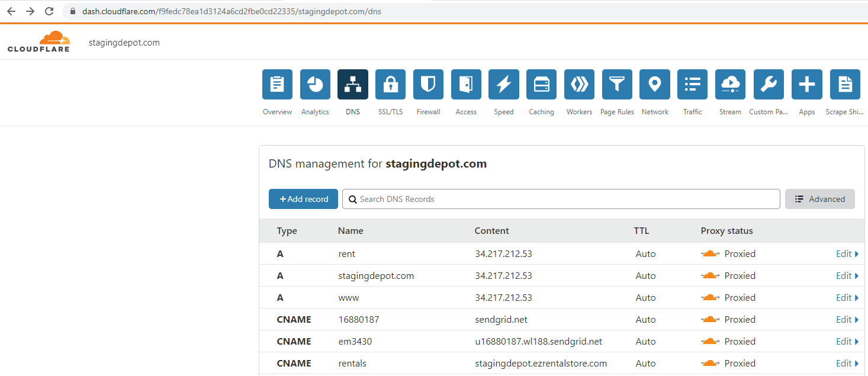This screenshot has height=376, width=868.
Task: Click the site security padlock icon
Action: [x=73, y=11]
